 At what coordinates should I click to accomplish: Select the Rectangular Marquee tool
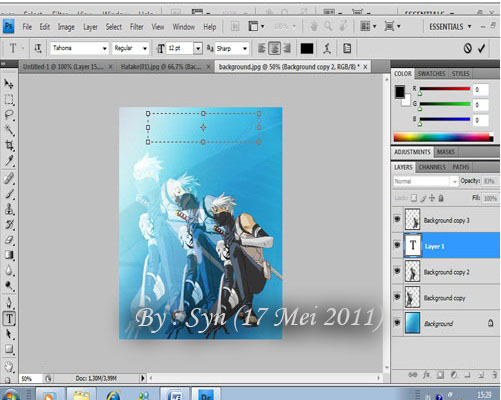pos(9,99)
